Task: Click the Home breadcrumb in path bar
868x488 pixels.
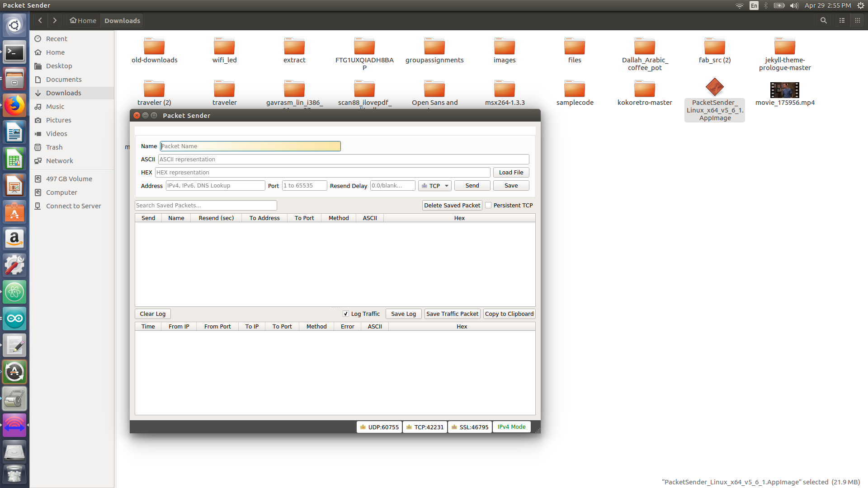Action: pyautogui.click(x=83, y=20)
